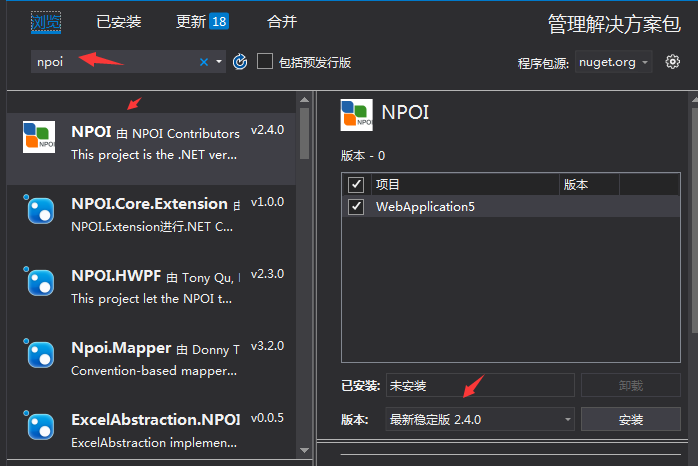698x466 pixels.
Task: Click the v3.2.0 version label
Action: tap(267, 346)
